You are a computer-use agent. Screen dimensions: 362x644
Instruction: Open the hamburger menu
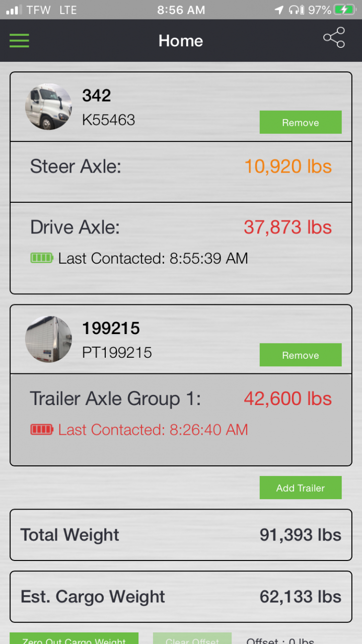(x=19, y=41)
